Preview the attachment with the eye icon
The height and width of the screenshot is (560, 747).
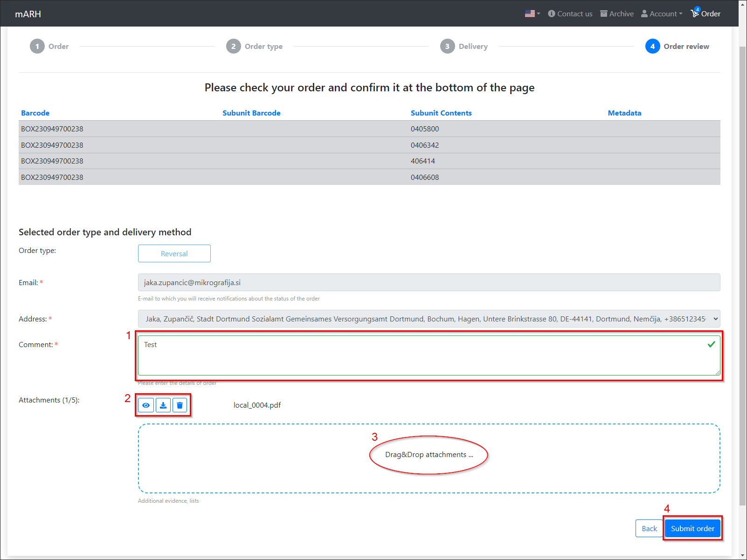click(146, 405)
